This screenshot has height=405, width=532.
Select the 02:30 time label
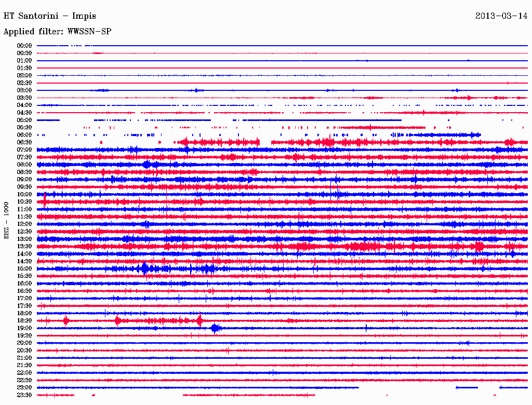coord(24,83)
